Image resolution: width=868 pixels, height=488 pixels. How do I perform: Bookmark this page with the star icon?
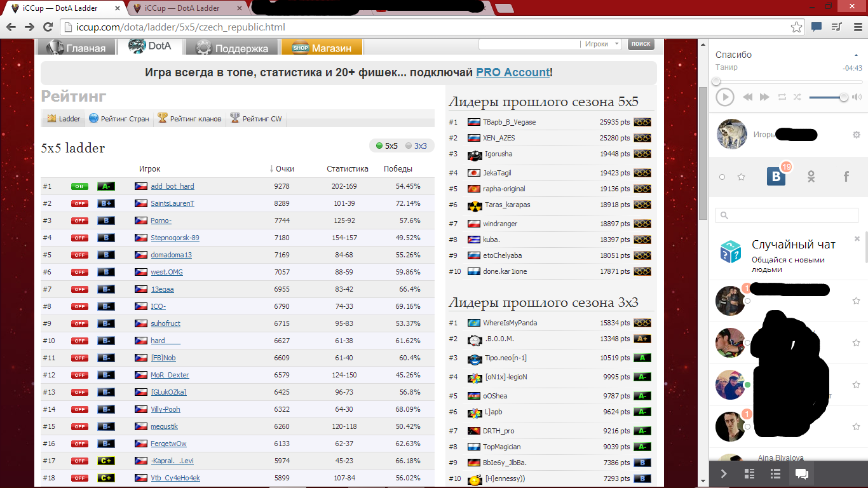pos(796,27)
